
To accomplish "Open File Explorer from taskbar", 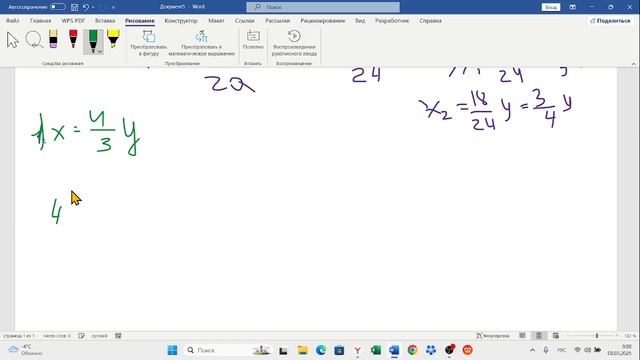I will click(302, 350).
